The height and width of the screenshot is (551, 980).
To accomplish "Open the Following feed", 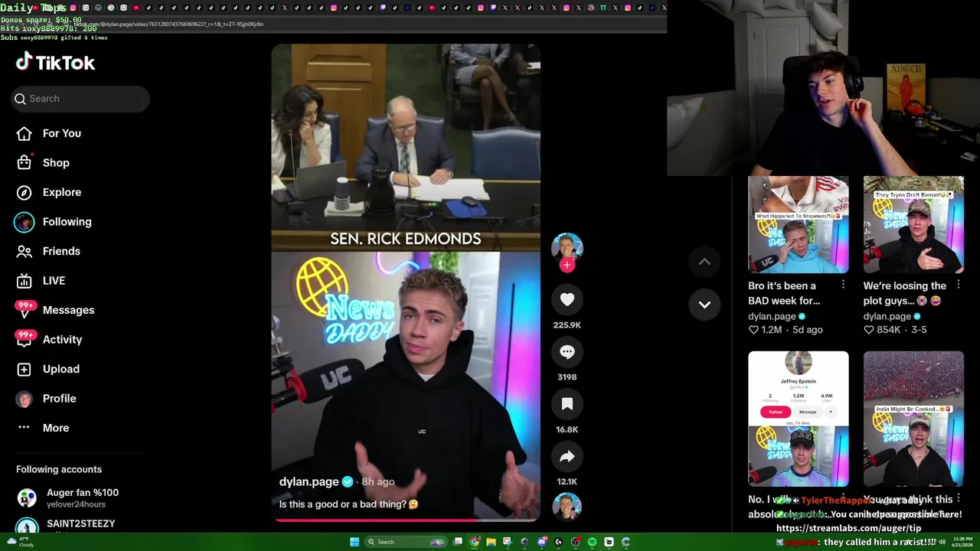I will tap(67, 221).
